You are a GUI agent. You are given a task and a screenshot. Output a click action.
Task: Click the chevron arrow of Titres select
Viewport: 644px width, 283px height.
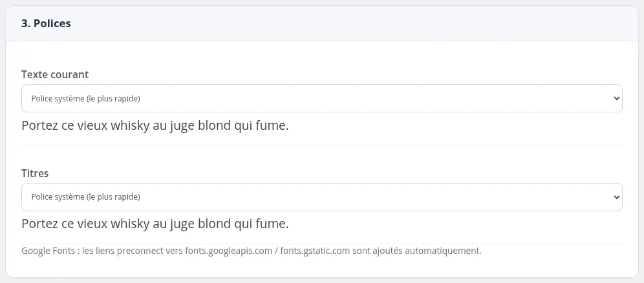[616, 197]
